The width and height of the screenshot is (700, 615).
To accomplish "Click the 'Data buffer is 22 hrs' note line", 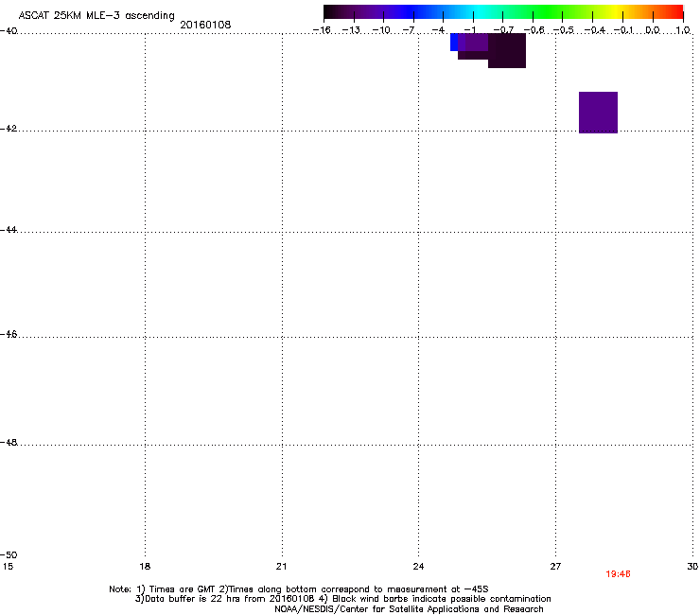I will (342, 599).
